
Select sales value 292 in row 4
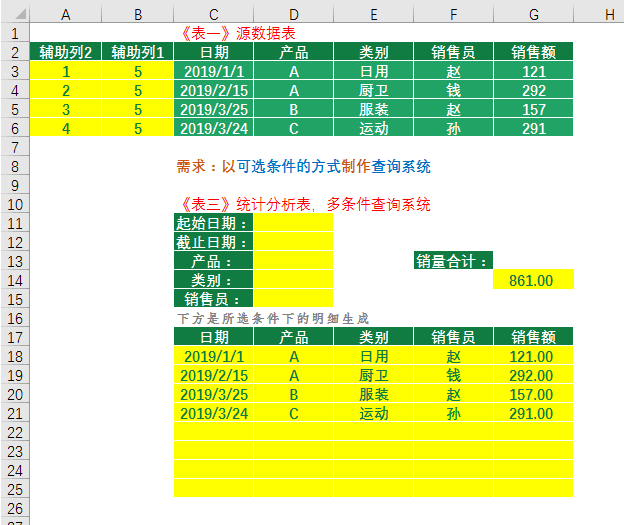point(534,90)
